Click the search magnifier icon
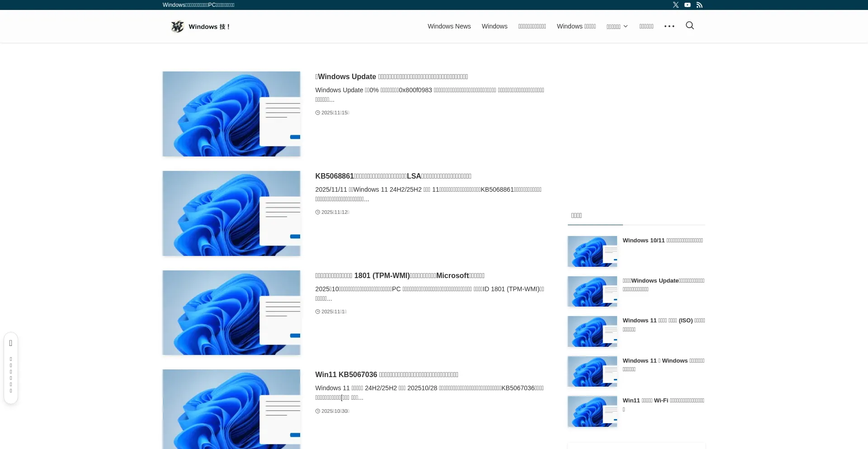The width and height of the screenshot is (868, 449). tap(689, 26)
